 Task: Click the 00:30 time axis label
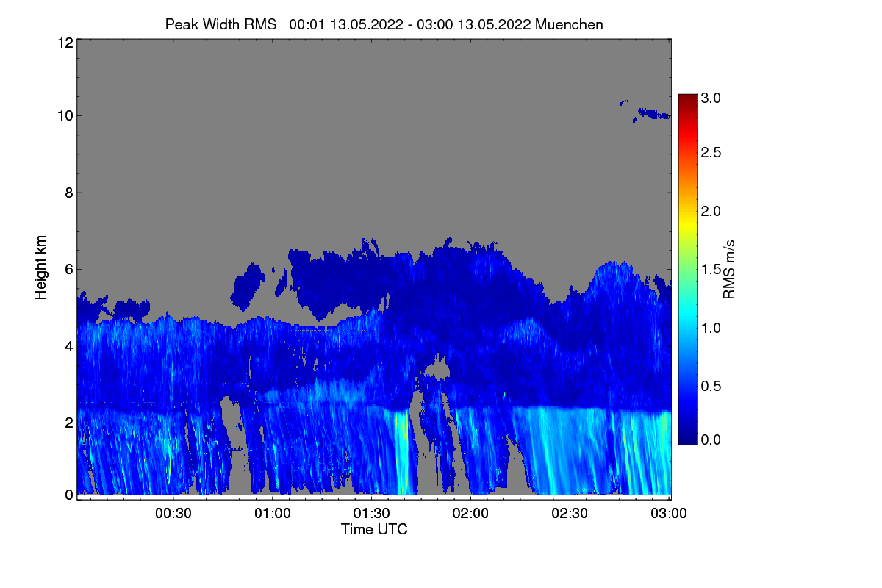point(173,513)
